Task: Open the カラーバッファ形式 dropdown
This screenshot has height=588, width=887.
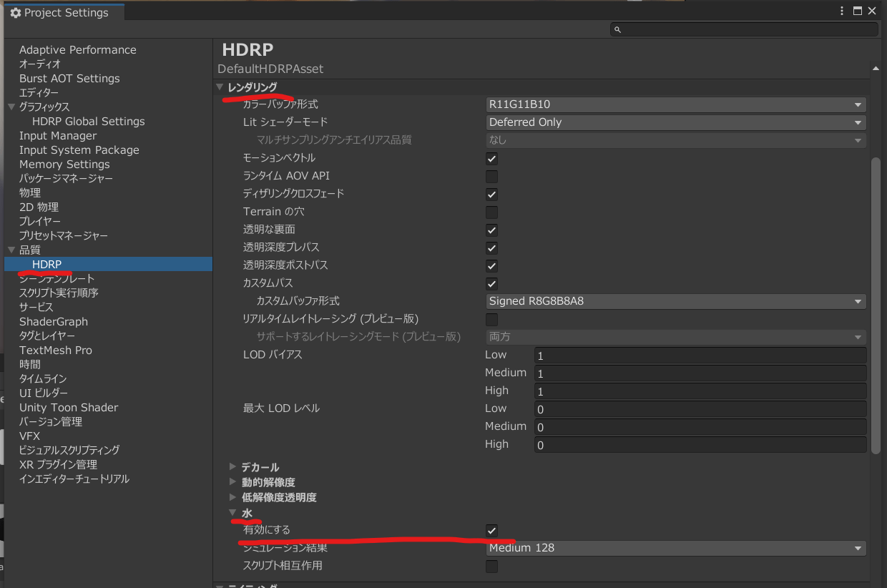Action: pyautogui.click(x=676, y=104)
